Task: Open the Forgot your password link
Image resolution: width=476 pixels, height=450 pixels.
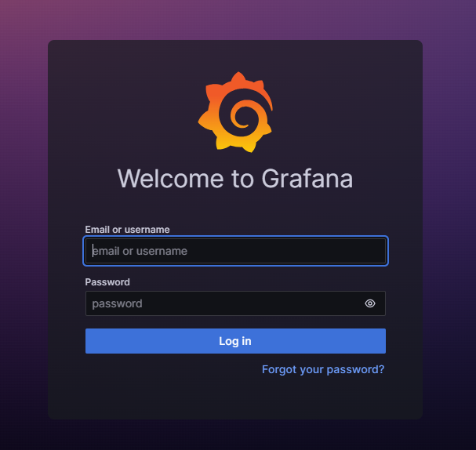Action: pyautogui.click(x=323, y=369)
